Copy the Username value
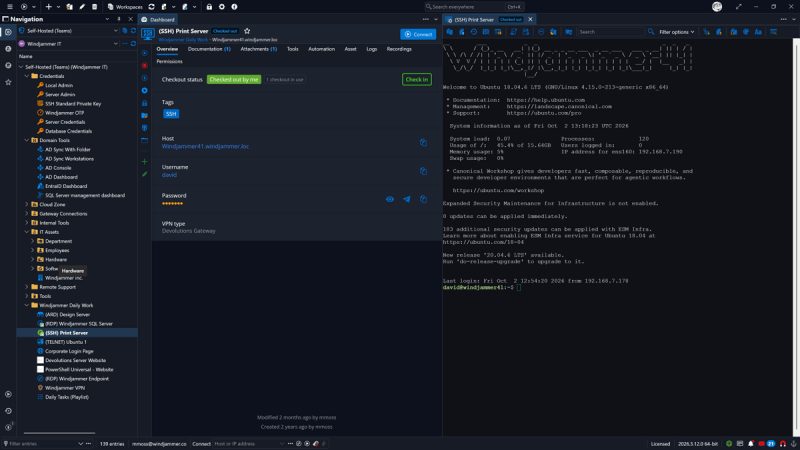 pyautogui.click(x=423, y=171)
